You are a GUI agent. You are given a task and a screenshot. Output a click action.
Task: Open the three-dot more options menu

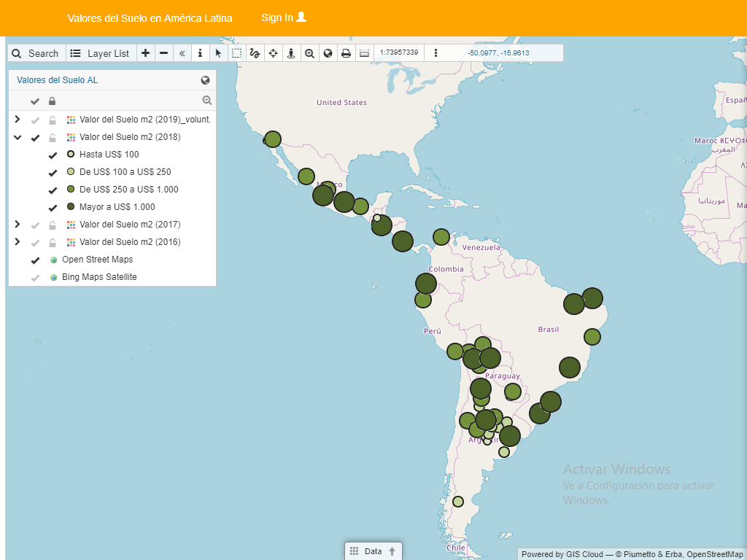pos(436,53)
